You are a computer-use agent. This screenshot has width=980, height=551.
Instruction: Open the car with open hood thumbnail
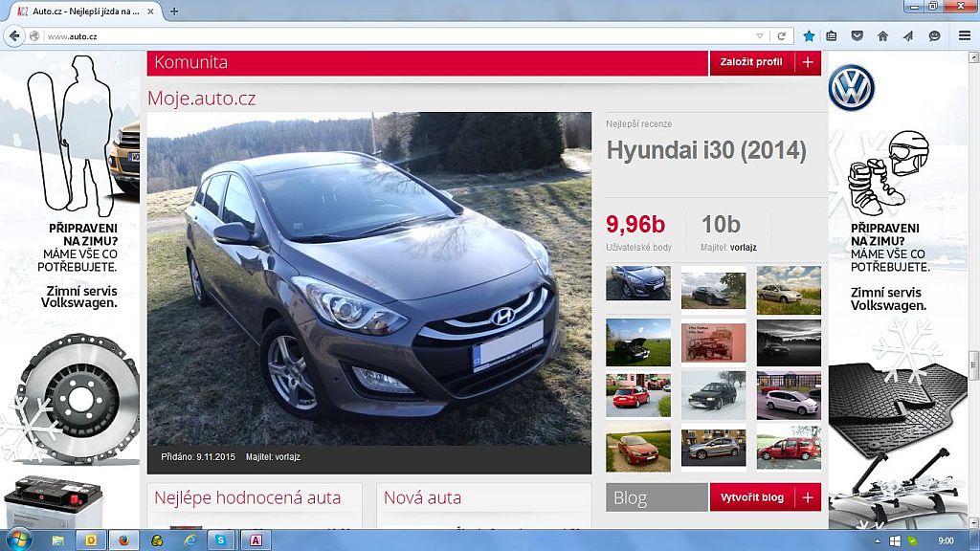[x=638, y=342]
